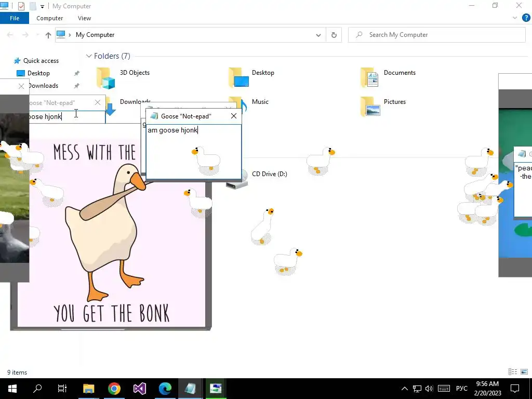532x399 pixels.
Task: Switch the РУС input language
Action: point(461,389)
